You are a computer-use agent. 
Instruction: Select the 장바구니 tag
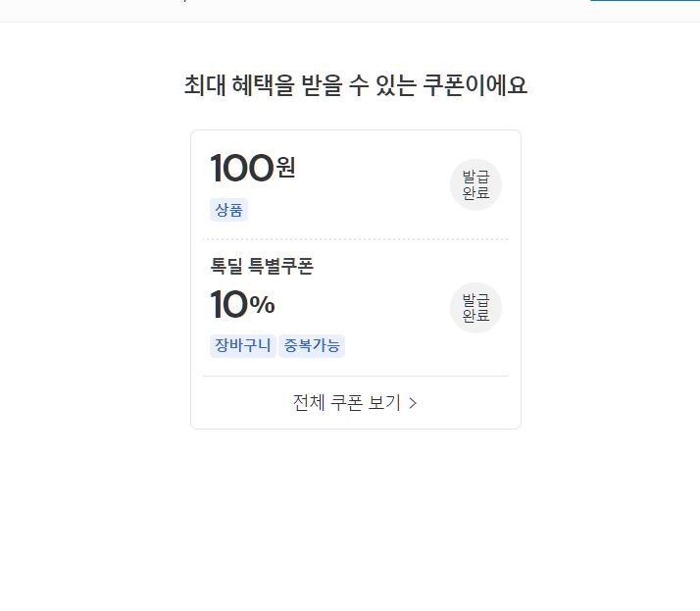pyautogui.click(x=243, y=345)
